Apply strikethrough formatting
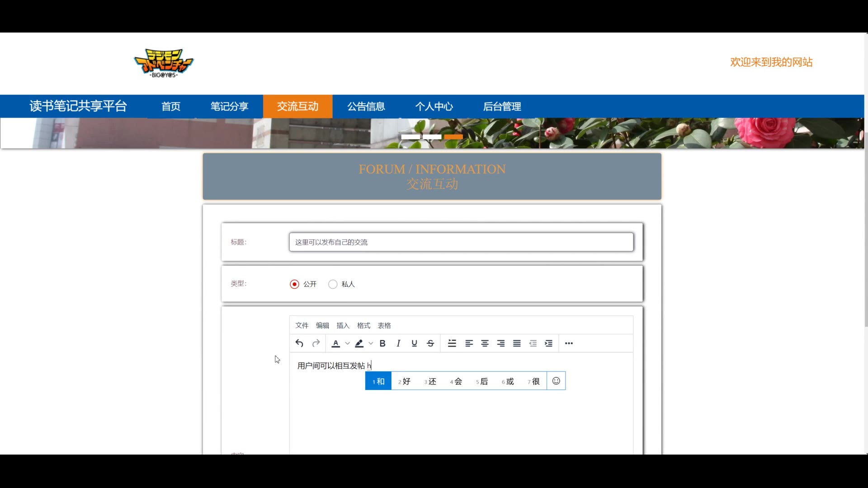The width and height of the screenshot is (868, 488). click(430, 343)
